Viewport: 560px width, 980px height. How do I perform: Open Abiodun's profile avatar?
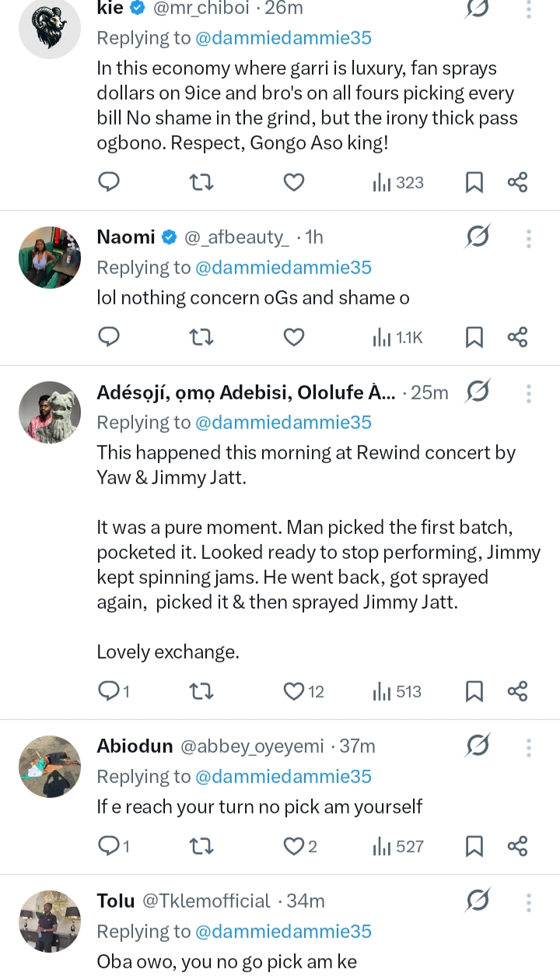50,767
